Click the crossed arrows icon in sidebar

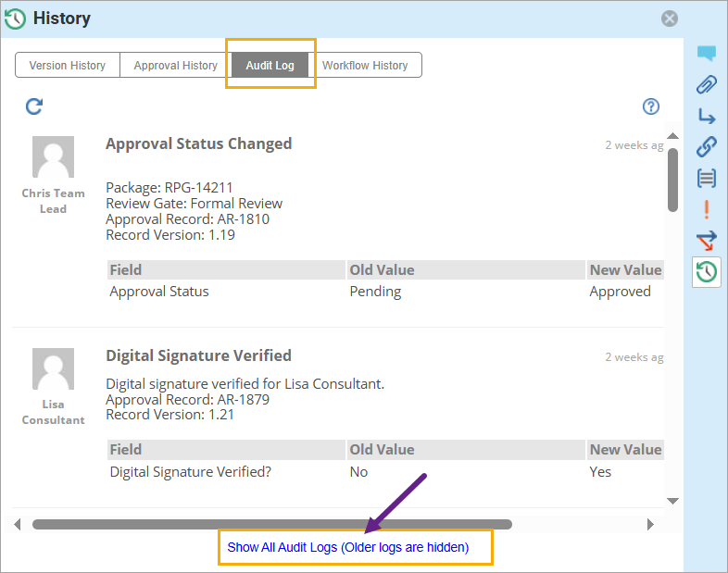coord(707,241)
